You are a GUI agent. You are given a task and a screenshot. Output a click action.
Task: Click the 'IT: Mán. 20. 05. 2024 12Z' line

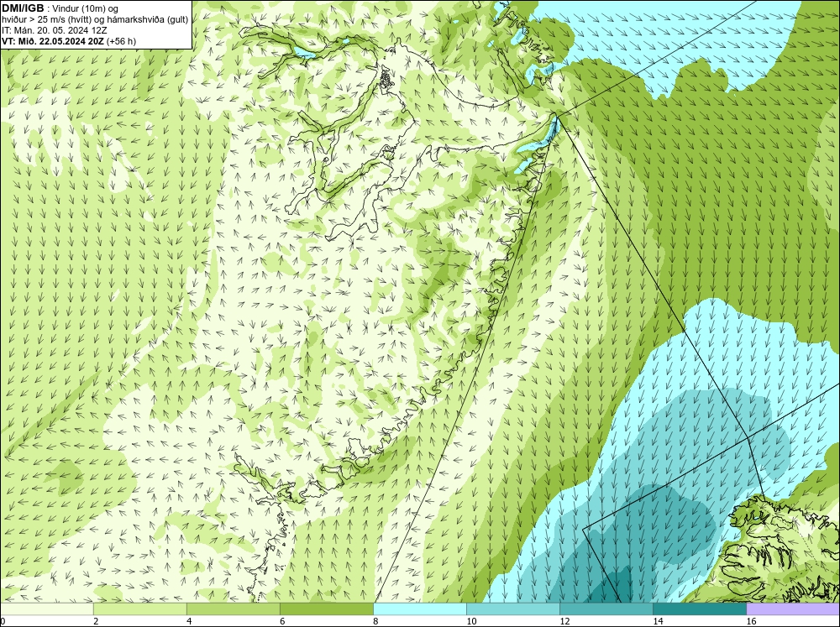tap(54, 30)
